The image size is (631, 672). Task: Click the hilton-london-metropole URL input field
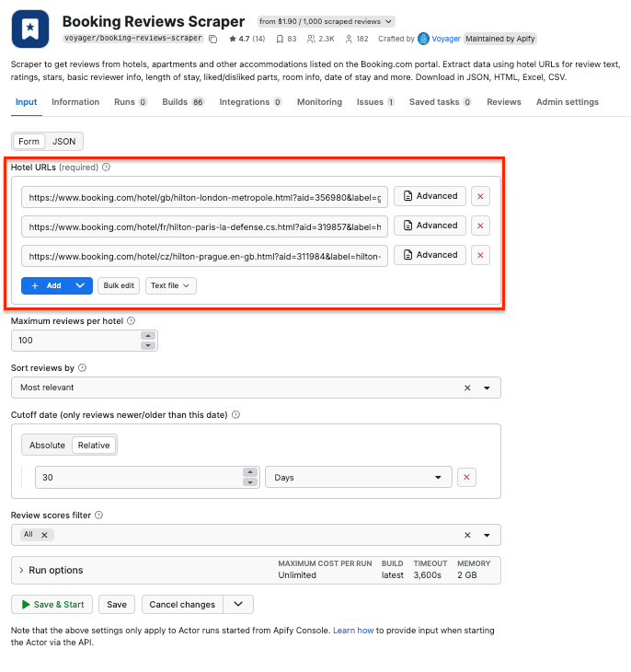coord(204,197)
